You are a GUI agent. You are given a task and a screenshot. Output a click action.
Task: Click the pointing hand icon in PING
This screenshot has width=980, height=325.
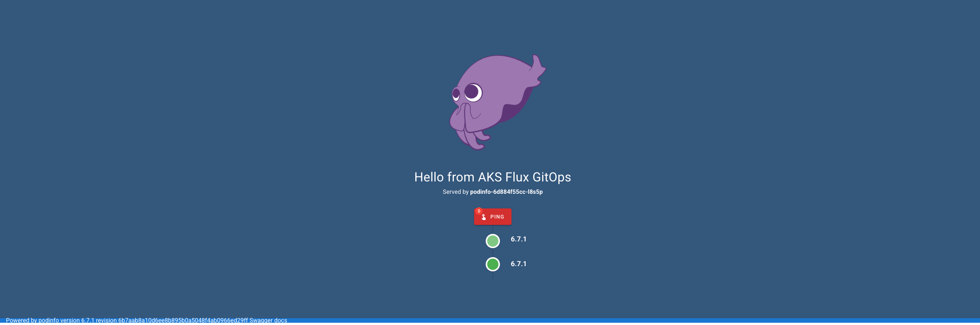coord(483,217)
